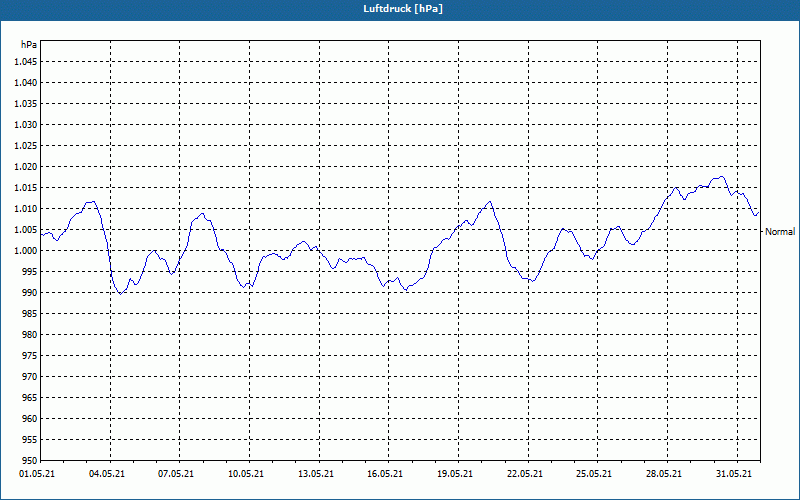800x500 pixels.
Task: Click the 'hPa' unit label
Action: click(29, 45)
